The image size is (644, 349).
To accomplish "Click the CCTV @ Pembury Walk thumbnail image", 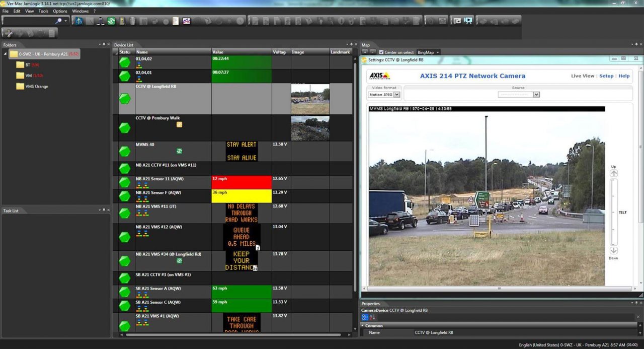I will [x=310, y=128].
